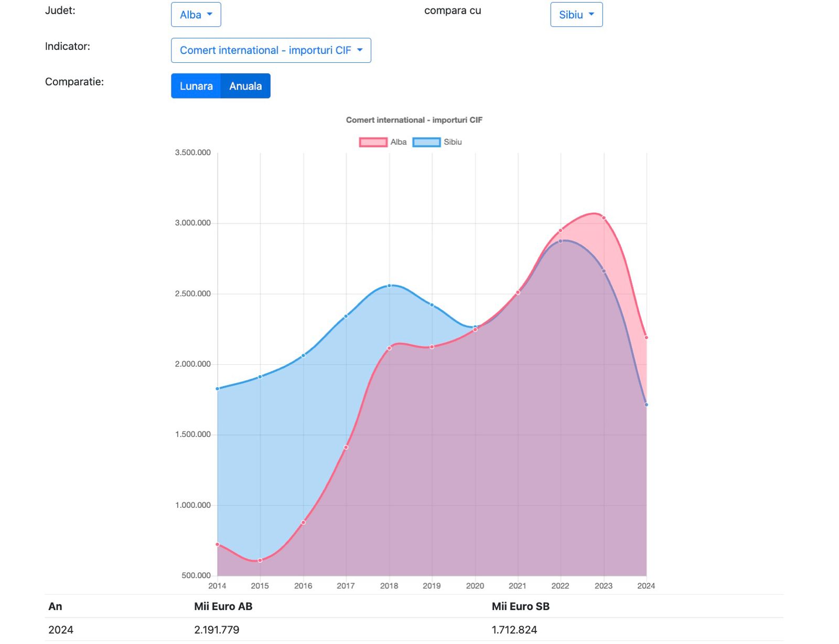839x644 pixels.
Task: Toggle Alba dataset via legend swatch
Action: coord(373,142)
